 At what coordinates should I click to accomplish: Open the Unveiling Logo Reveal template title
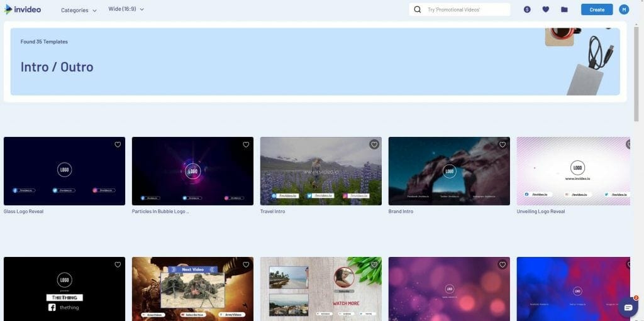tap(540, 212)
